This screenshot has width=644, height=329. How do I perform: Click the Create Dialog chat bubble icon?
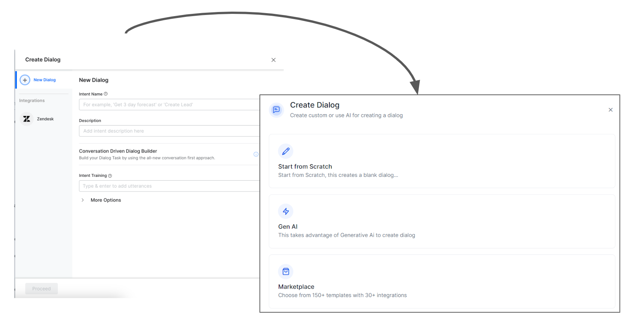276,110
